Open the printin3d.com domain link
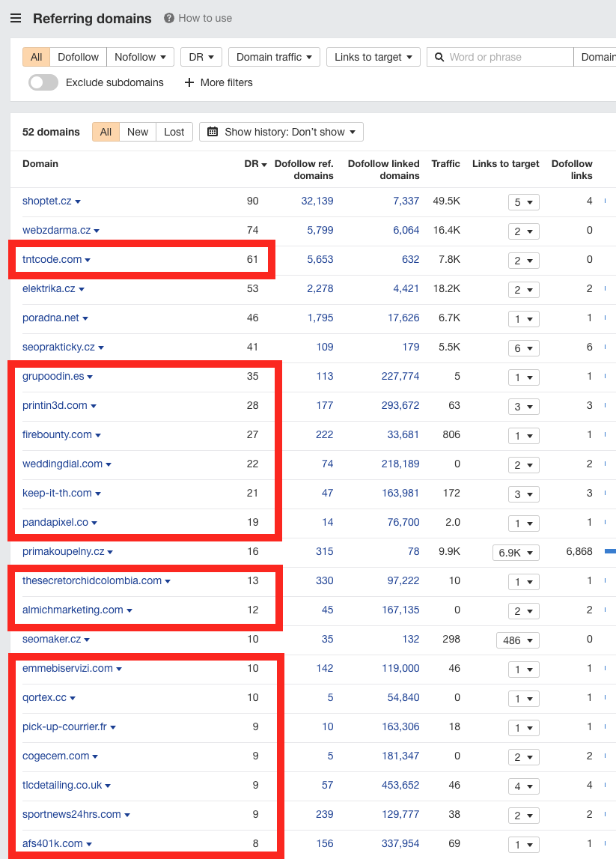 coord(55,406)
